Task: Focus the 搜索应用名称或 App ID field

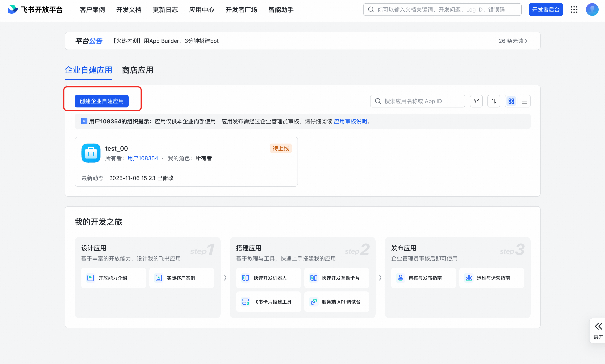Action: coord(417,101)
